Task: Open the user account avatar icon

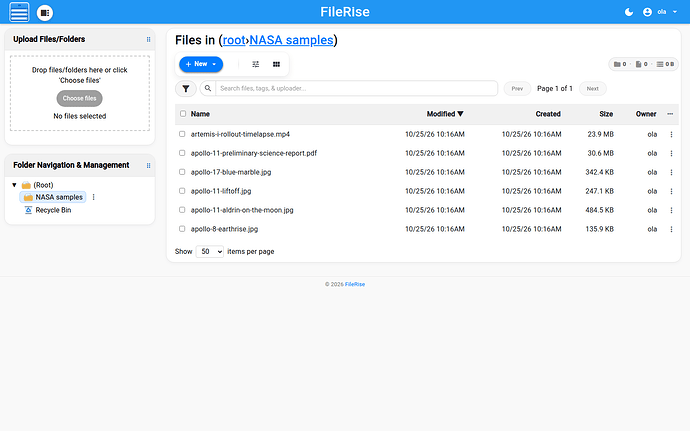Action: [x=647, y=12]
